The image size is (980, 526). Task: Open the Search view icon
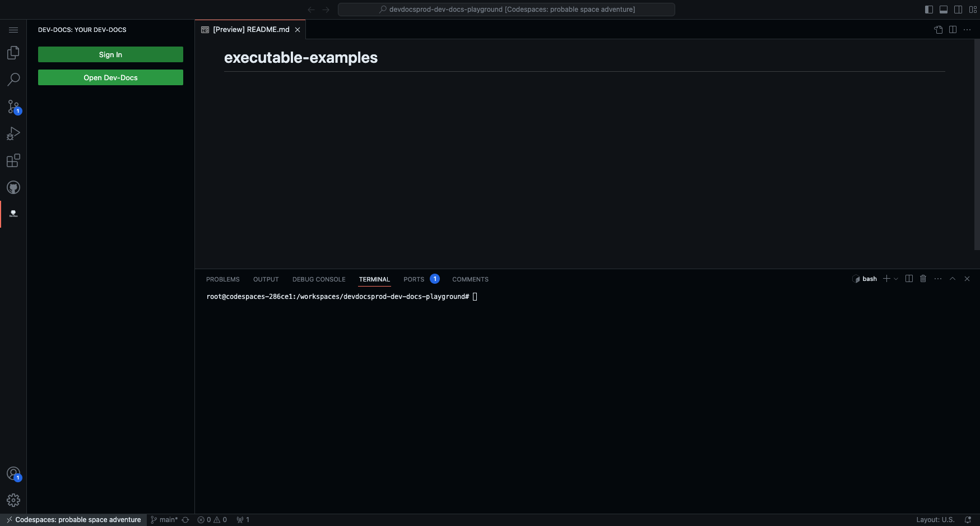[13, 80]
